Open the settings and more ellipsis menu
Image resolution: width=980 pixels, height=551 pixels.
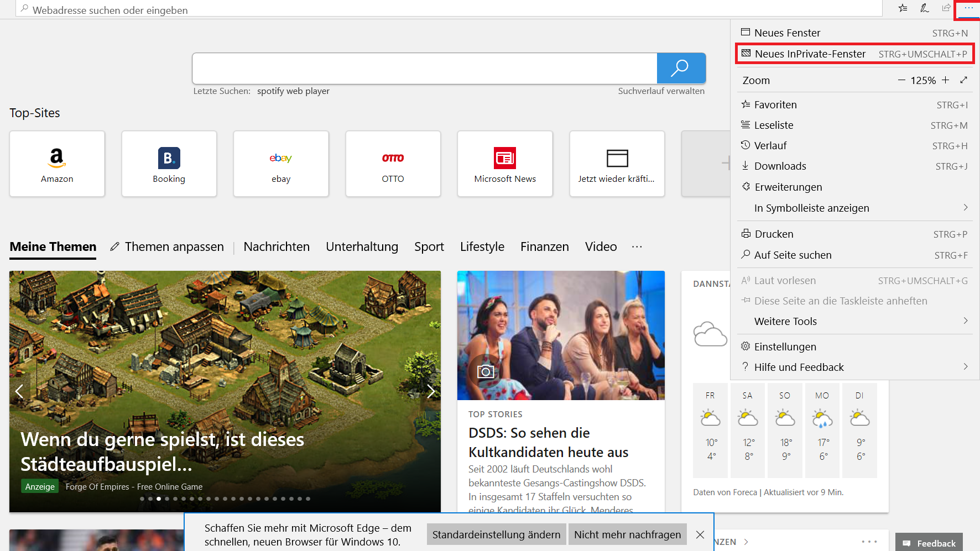point(968,8)
